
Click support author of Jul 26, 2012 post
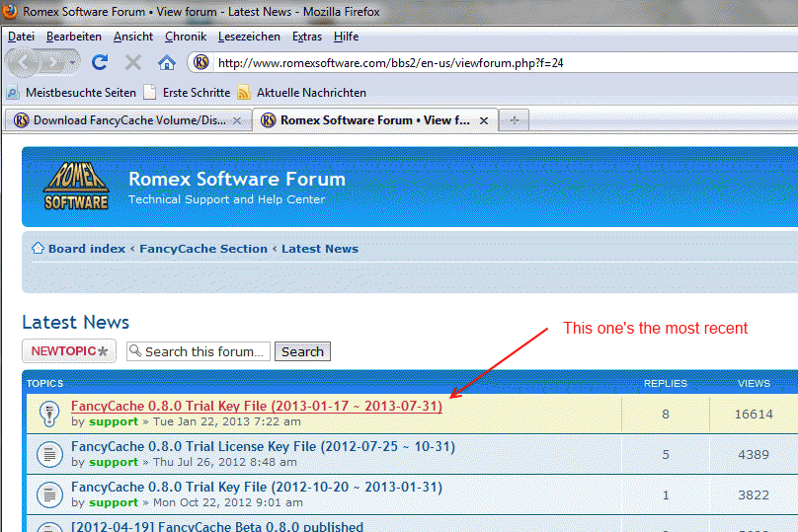click(114, 462)
